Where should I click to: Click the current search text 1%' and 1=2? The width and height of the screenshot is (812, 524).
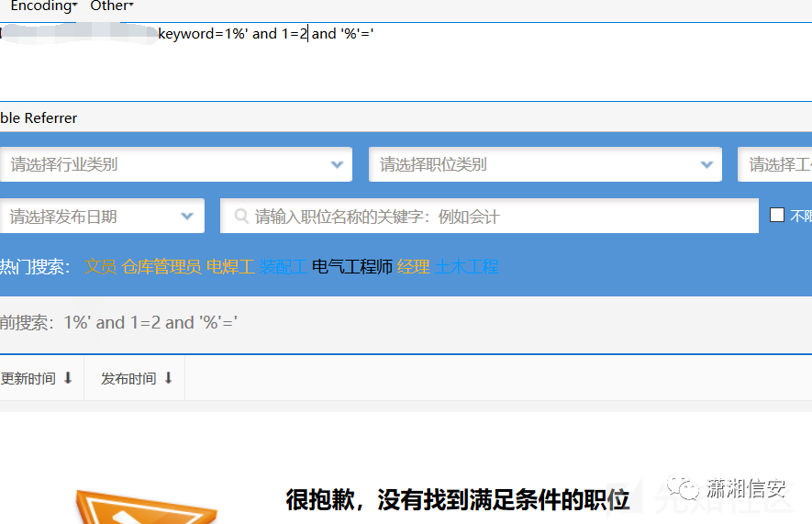(150, 323)
